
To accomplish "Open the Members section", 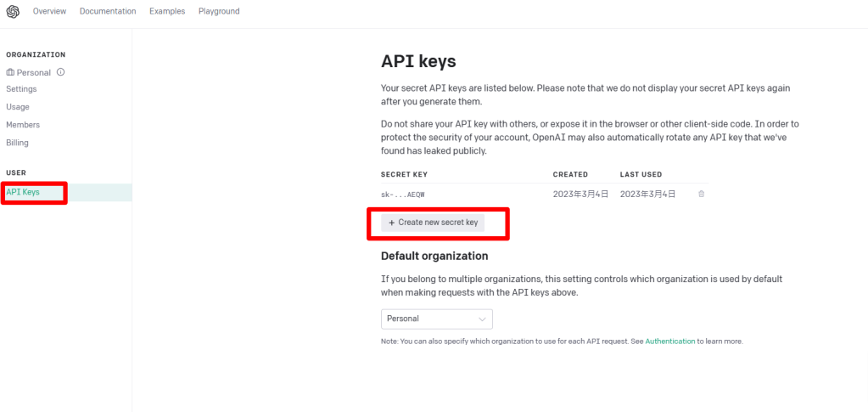I will 23,125.
